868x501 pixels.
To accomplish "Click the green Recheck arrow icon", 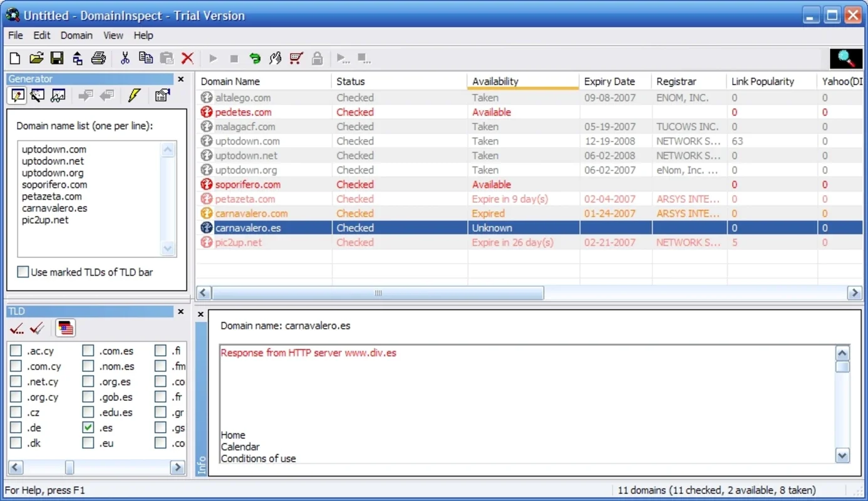I will click(x=255, y=59).
